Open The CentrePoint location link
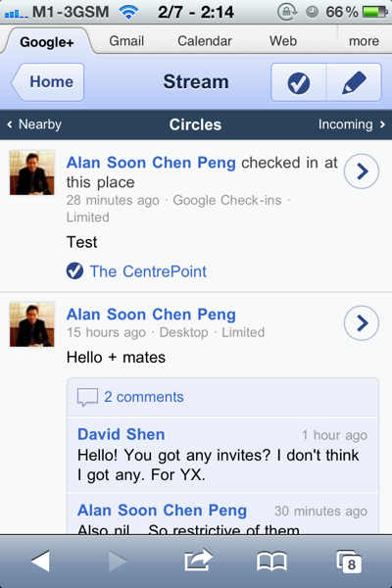This screenshot has height=588, width=392. click(x=148, y=271)
